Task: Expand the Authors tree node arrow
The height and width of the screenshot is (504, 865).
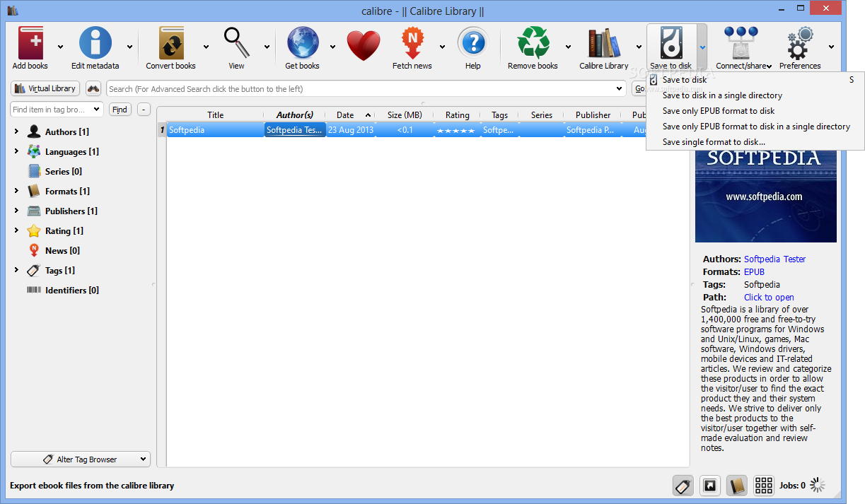Action: coord(16,131)
